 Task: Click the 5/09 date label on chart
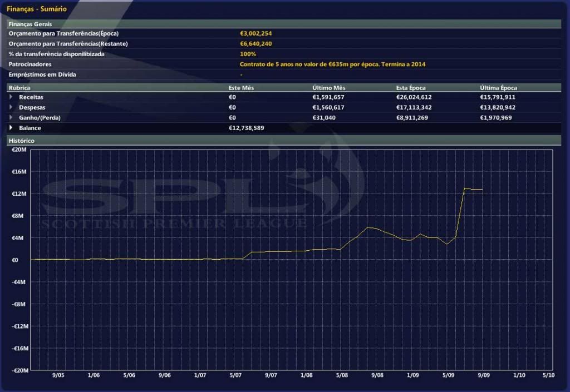[448, 376]
